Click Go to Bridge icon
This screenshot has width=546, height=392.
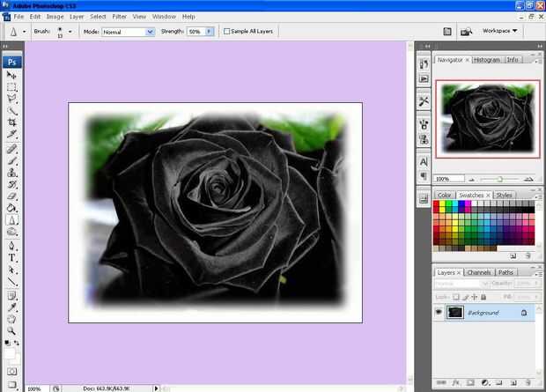click(x=466, y=32)
